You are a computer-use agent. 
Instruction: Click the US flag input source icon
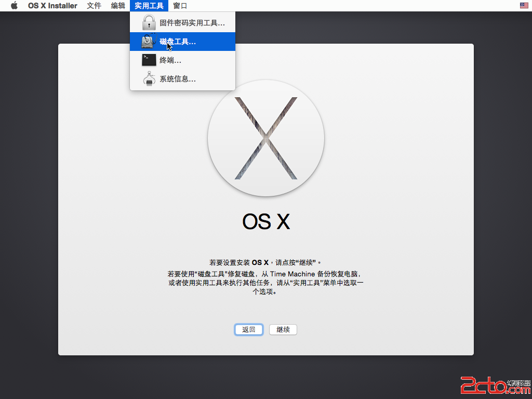click(524, 6)
